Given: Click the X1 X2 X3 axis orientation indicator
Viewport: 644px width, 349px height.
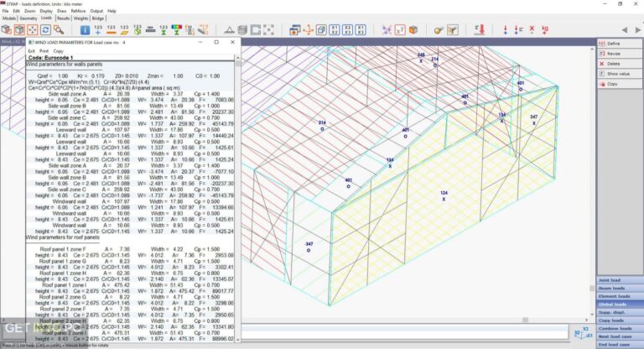Looking at the screenshot, I should 584,332.
